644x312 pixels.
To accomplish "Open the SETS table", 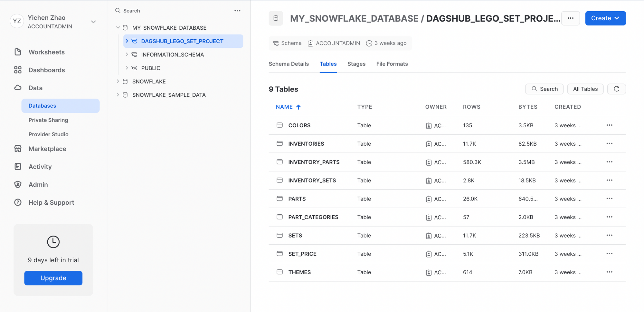I will [x=295, y=236].
